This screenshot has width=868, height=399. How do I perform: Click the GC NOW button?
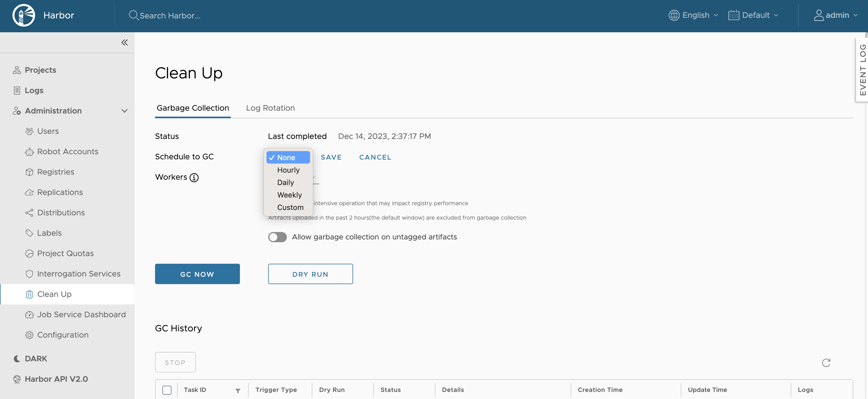pos(197,274)
